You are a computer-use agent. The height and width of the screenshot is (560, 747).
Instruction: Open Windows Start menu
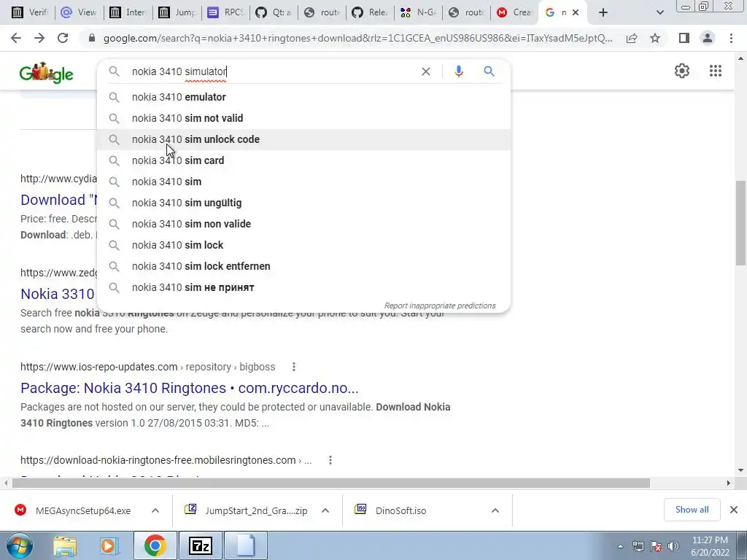[x=19, y=545]
